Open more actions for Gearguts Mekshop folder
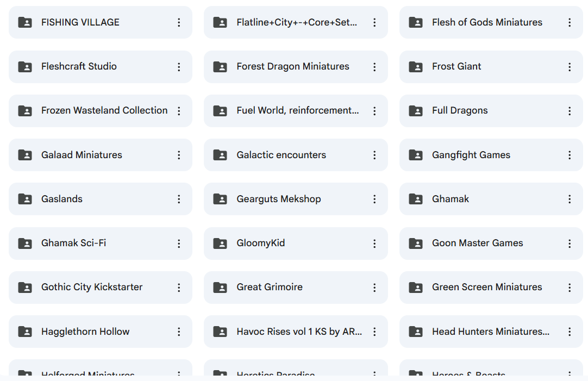This screenshot has height=381, width=588. [374, 199]
